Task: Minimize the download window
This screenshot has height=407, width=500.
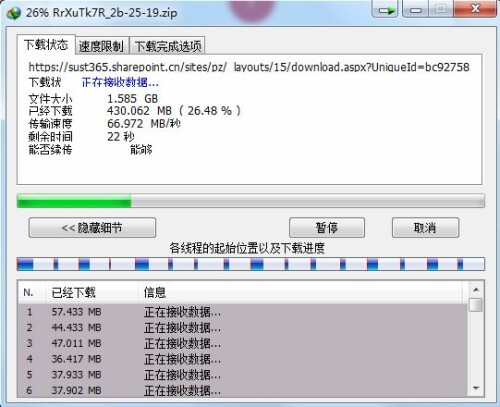Action: tap(415, 9)
